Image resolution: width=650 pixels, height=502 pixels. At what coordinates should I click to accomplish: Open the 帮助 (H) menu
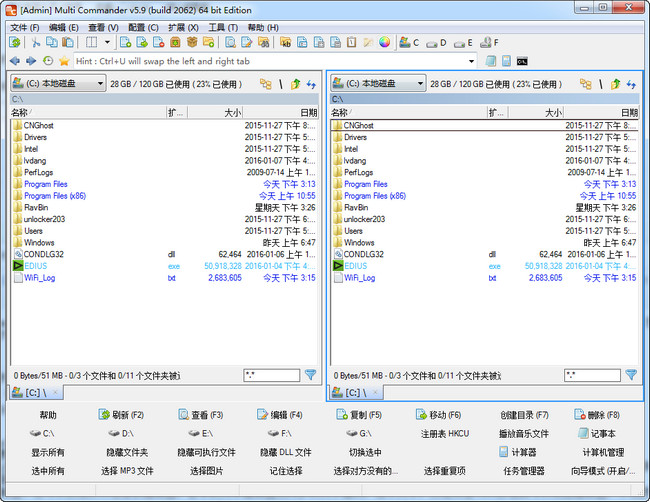click(263, 28)
